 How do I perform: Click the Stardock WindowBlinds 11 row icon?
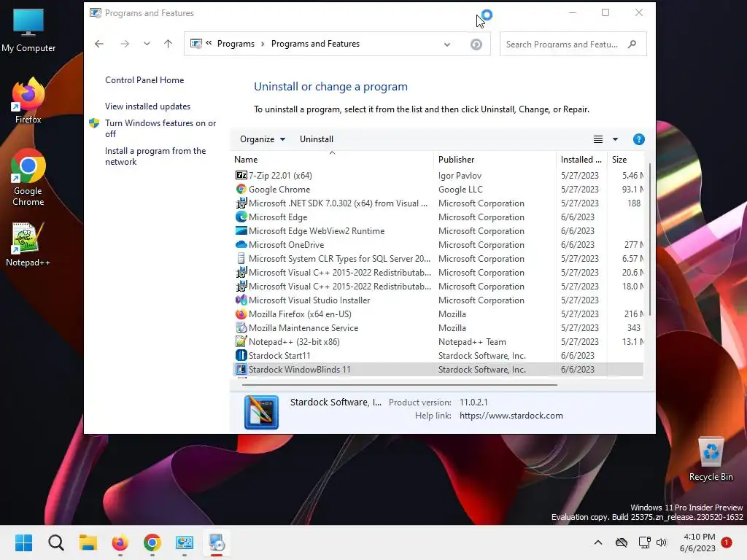(x=241, y=369)
